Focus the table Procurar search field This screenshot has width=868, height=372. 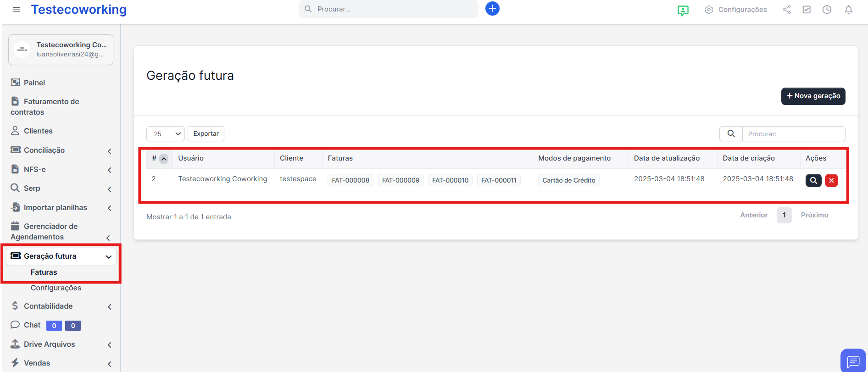pos(793,134)
